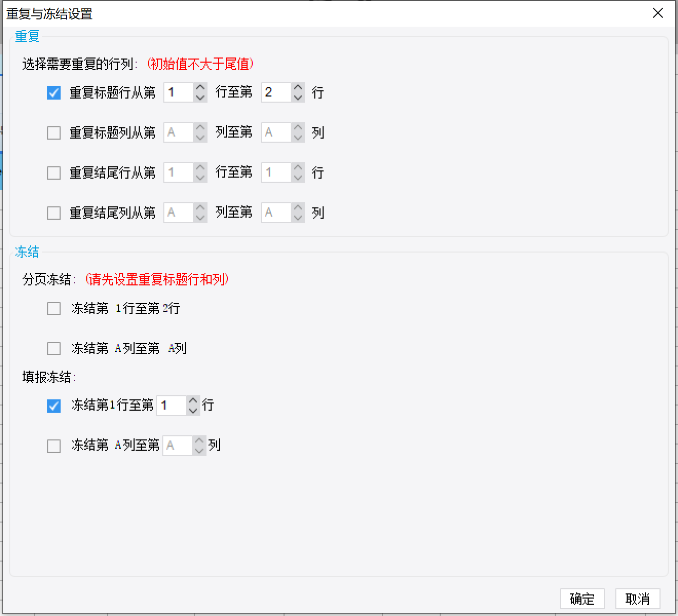
Task: Click the repeat title row end input showing 2
Action: [x=276, y=93]
